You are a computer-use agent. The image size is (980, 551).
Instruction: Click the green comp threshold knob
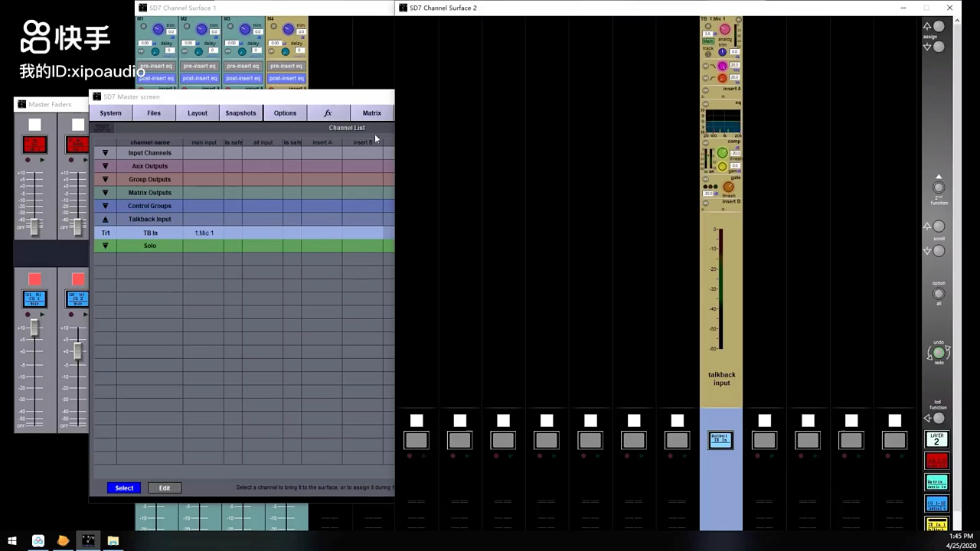coord(721,153)
